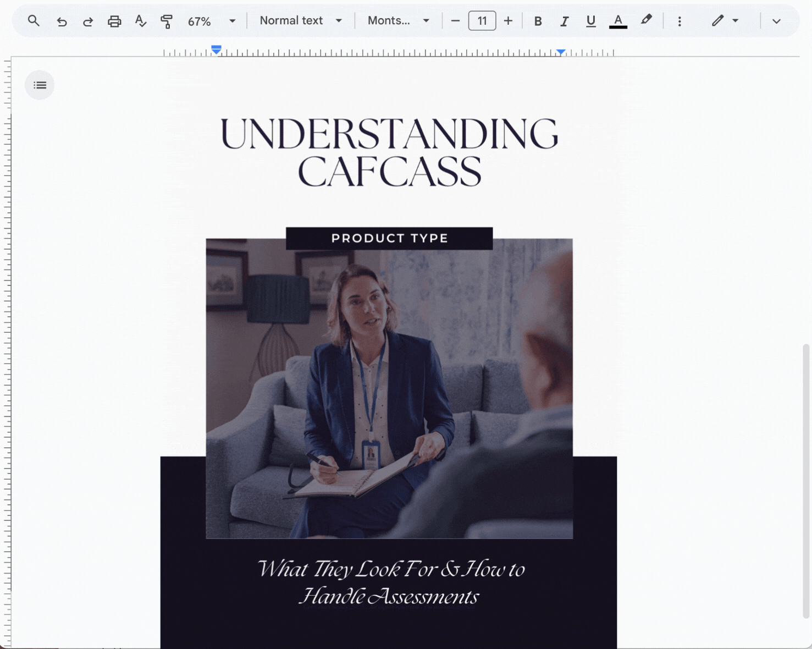
Task: Show the document outline panel
Action: pos(39,85)
